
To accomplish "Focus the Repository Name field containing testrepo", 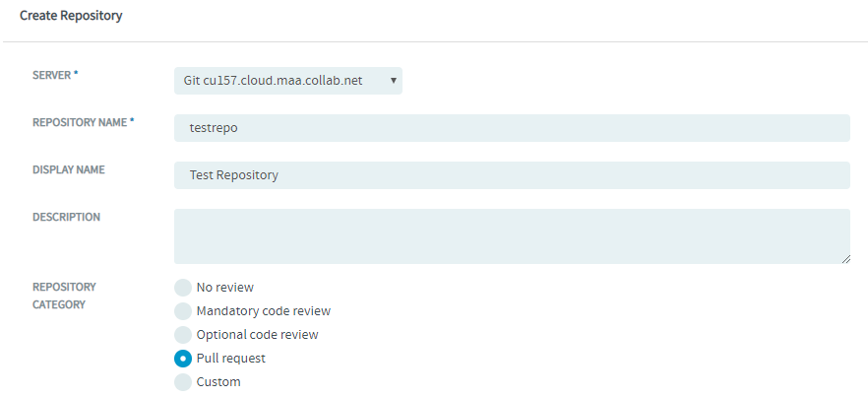I will (512, 128).
